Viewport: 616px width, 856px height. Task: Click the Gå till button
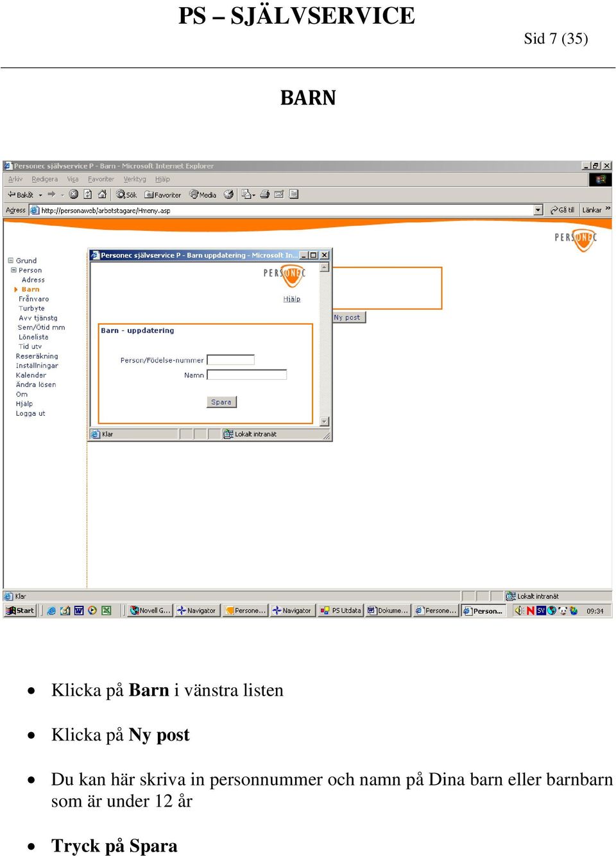[562, 210]
